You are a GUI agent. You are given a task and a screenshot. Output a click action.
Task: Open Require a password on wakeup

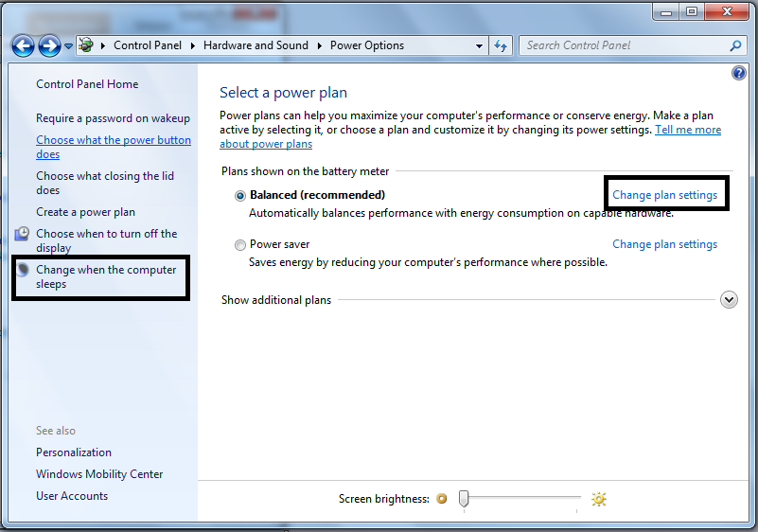point(114,118)
